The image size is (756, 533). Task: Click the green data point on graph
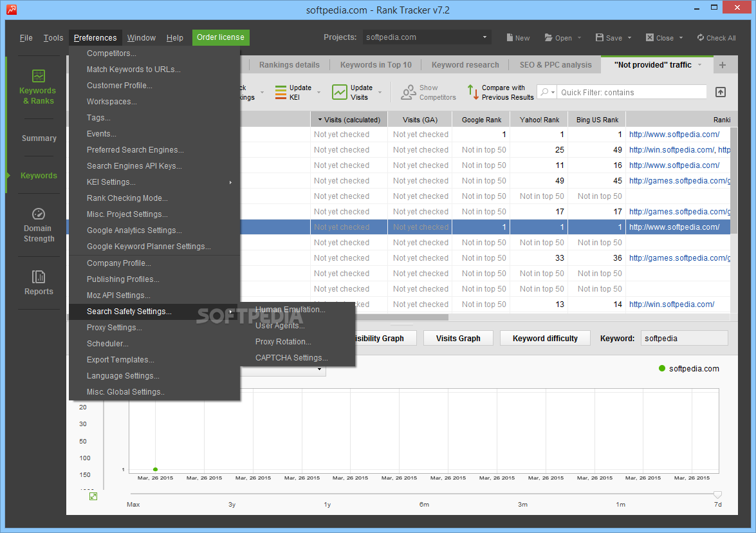click(x=155, y=469)
